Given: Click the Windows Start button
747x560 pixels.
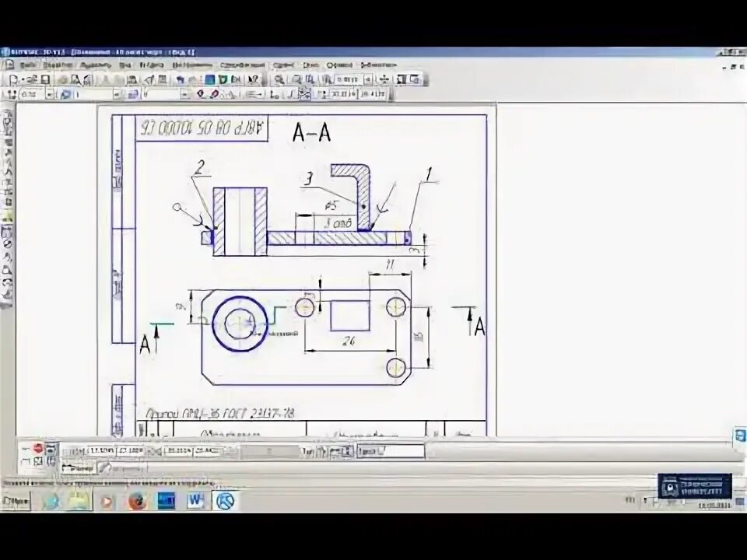Looking at the screenshot, I should pos(16,501).
